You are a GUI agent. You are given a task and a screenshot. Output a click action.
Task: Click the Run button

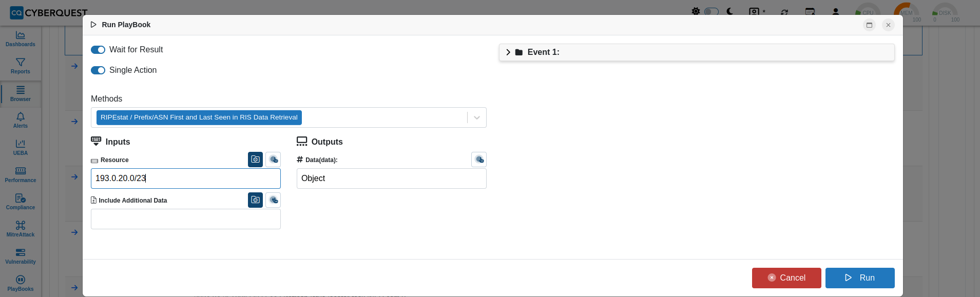pyautogui.click(x=860, y=278)
